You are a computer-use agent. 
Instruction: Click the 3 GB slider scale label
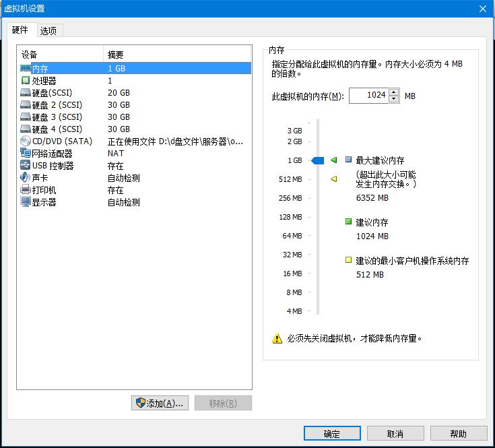(x=294, y=131)
